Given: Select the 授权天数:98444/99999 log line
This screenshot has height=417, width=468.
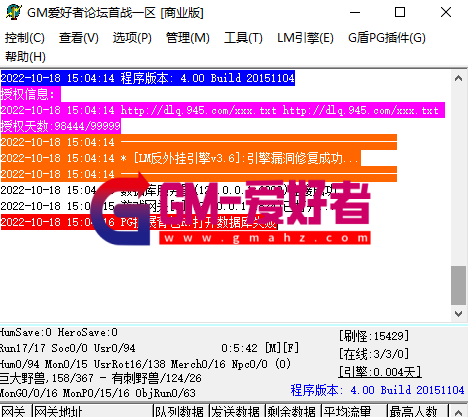Looking at the screenshot, I should coord(61,126).
